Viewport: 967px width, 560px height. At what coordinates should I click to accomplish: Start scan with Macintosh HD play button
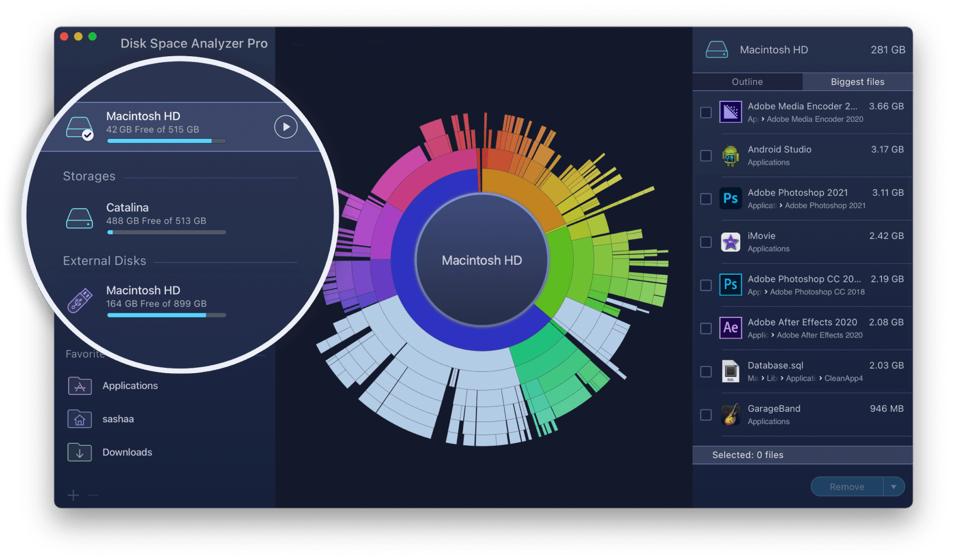pyautogui.click(x=285, y=127)
